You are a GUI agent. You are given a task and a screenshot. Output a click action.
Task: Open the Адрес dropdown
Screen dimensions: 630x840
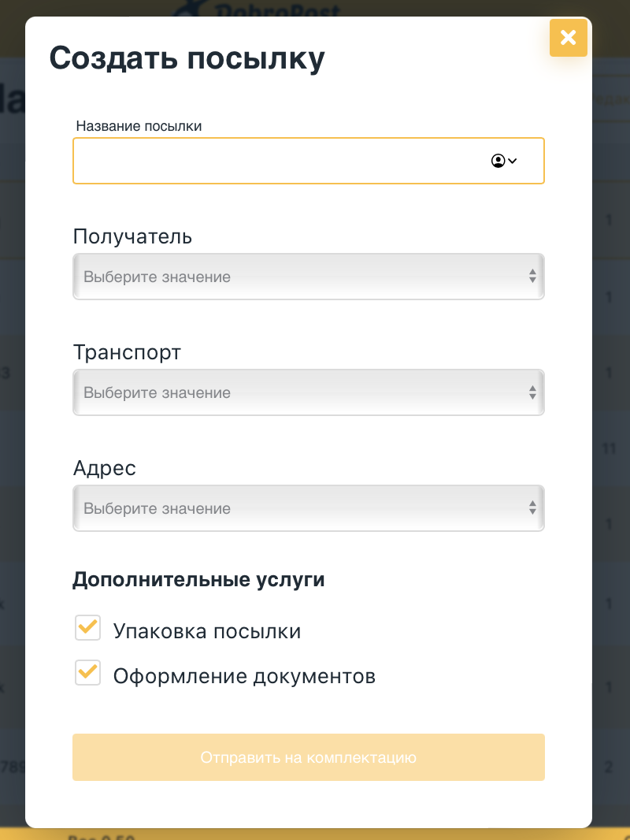click(299, 508)
